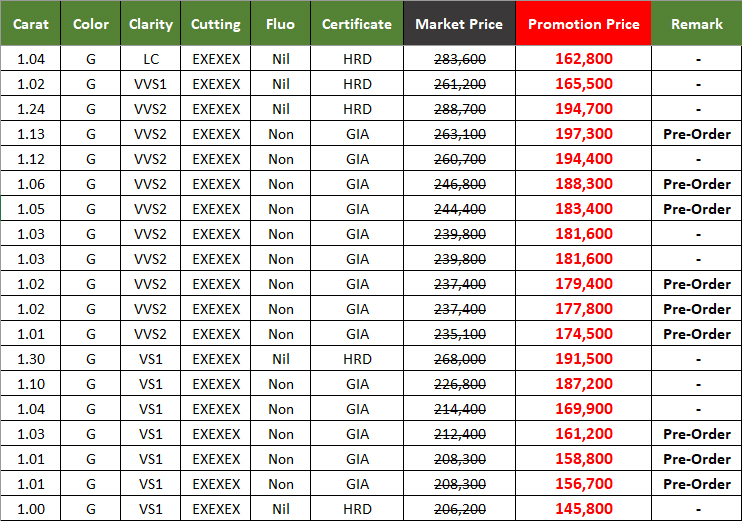The height and width of the screenshot is (521, 742).
Task: Click the 1.24 carat cell
Action: pyautogui.click(x=31, y=109)
